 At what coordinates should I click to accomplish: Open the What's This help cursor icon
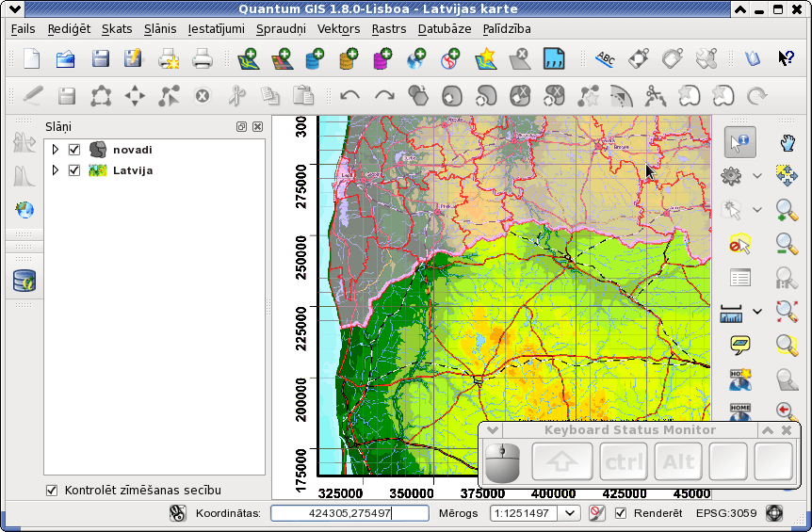point(787,58)
